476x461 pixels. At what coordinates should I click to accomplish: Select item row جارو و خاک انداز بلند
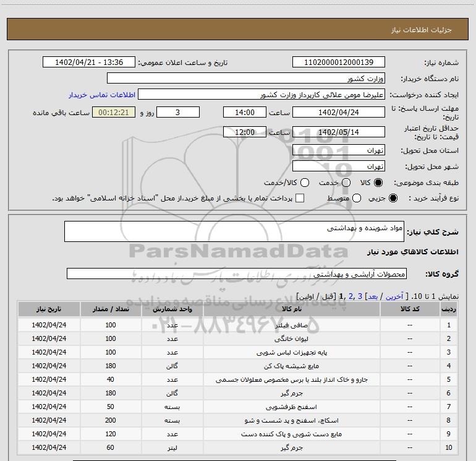coord(237,379)
